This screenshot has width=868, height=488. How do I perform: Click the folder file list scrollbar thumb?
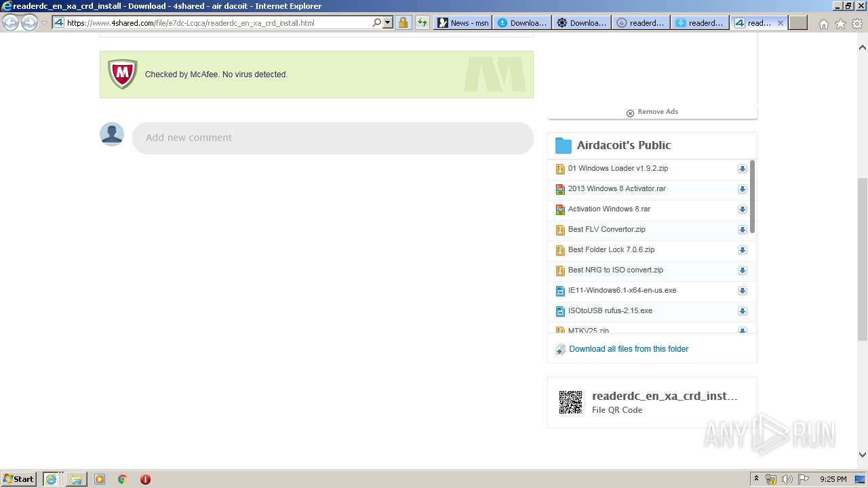coord(753,197)
